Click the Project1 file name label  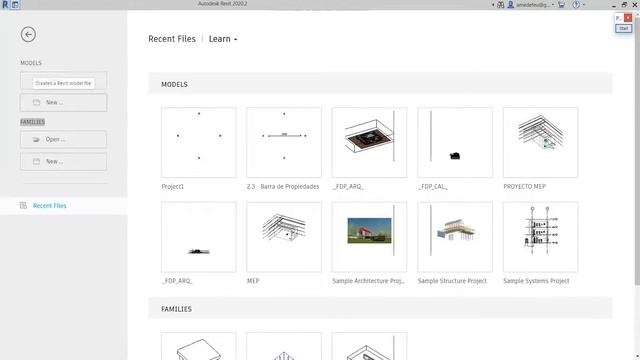(x=173, y=187)
